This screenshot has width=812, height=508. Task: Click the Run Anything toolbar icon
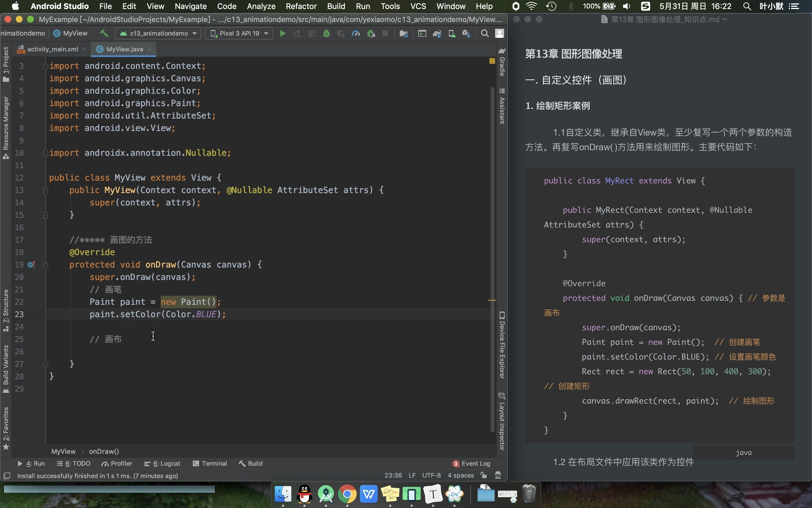click(x=422, y=33)
